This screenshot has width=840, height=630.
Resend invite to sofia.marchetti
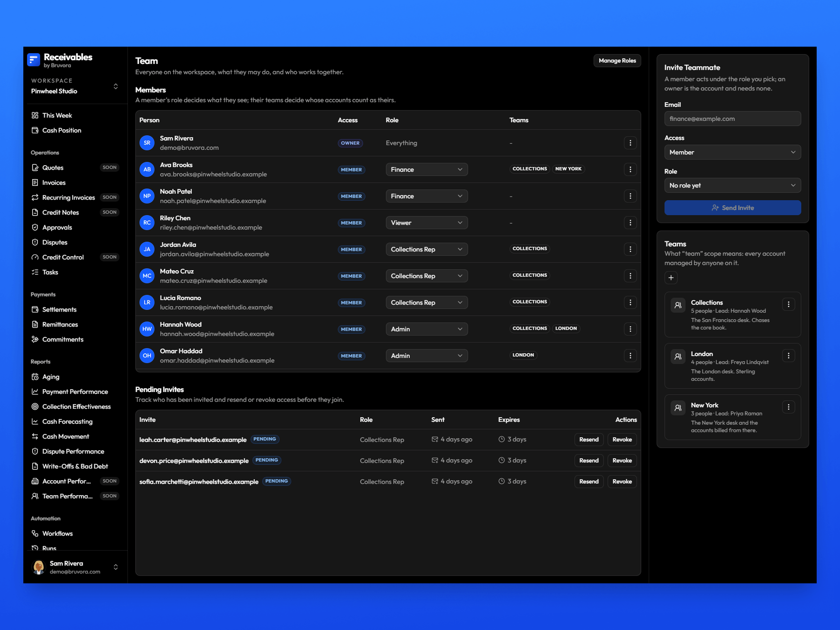589,482
